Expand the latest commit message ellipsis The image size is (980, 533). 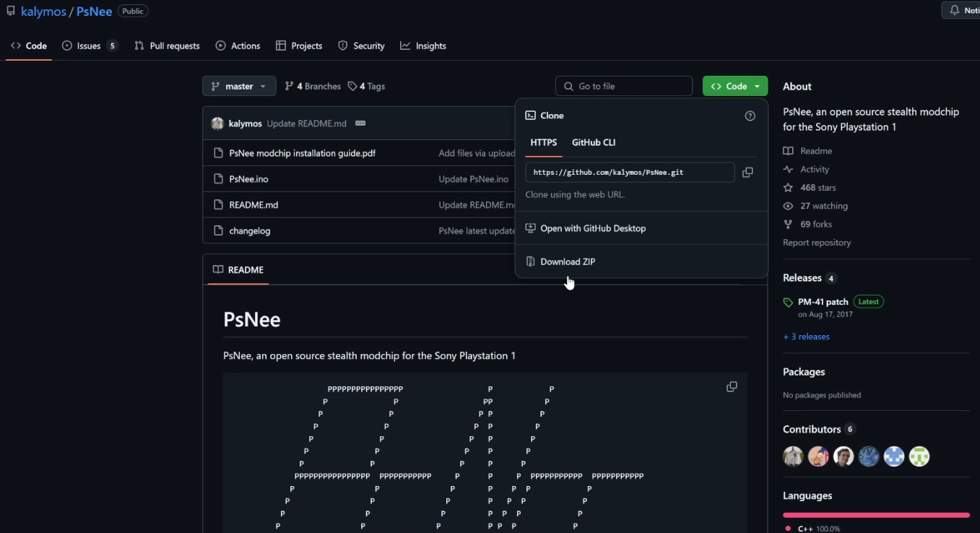(360, 123)
